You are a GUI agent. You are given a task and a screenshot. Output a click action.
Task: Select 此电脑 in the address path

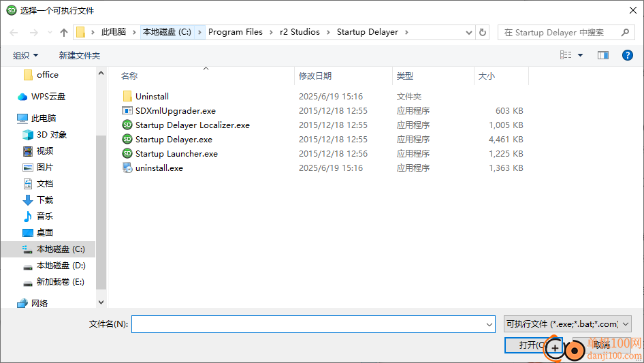pyautogui.click(x=114, y=32)
